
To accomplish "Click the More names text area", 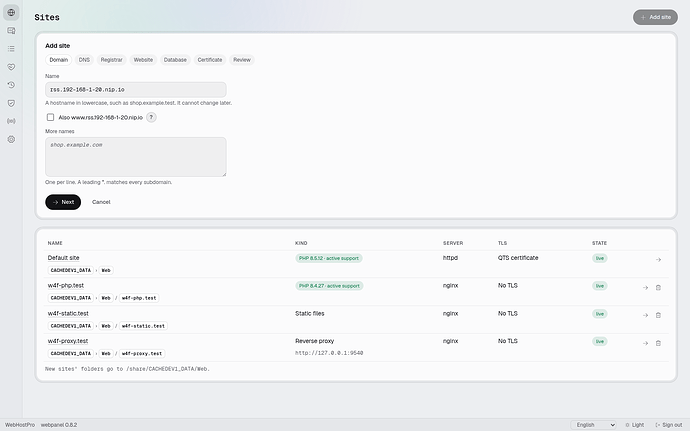I will [136, 157].
